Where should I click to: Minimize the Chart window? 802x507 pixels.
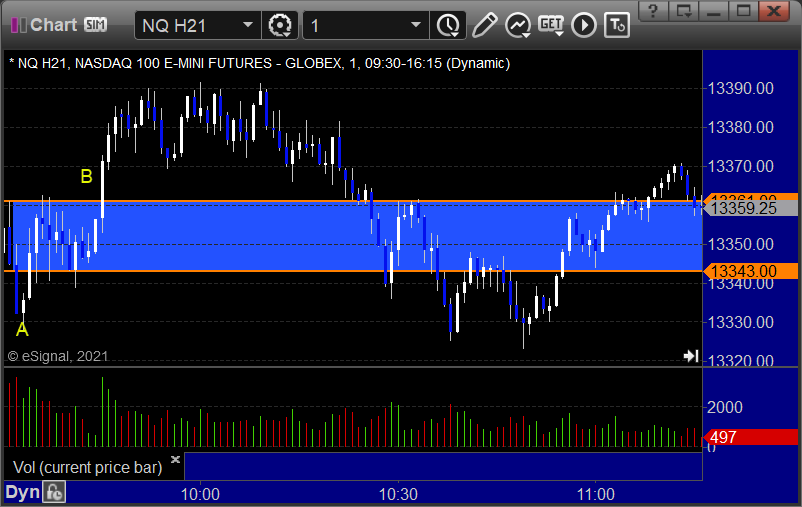tap(714, 10)
